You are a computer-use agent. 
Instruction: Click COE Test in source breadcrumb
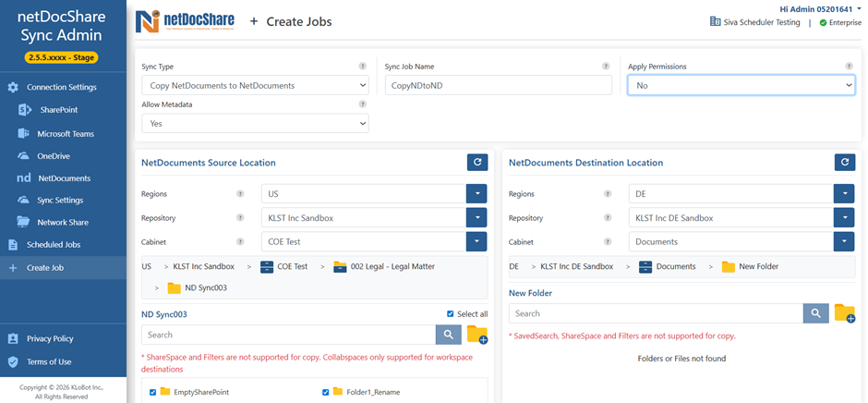[x=293, y=266]
